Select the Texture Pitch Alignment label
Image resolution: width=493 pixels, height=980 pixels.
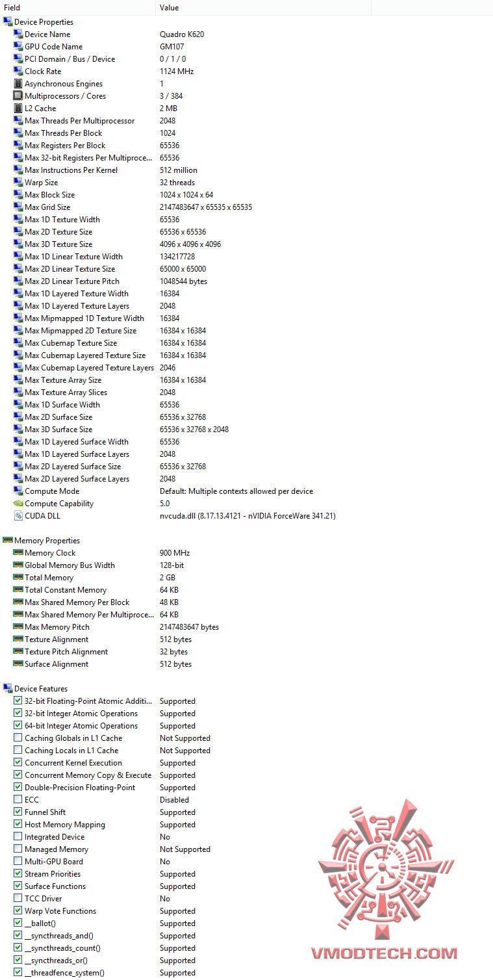coord(66,651)
